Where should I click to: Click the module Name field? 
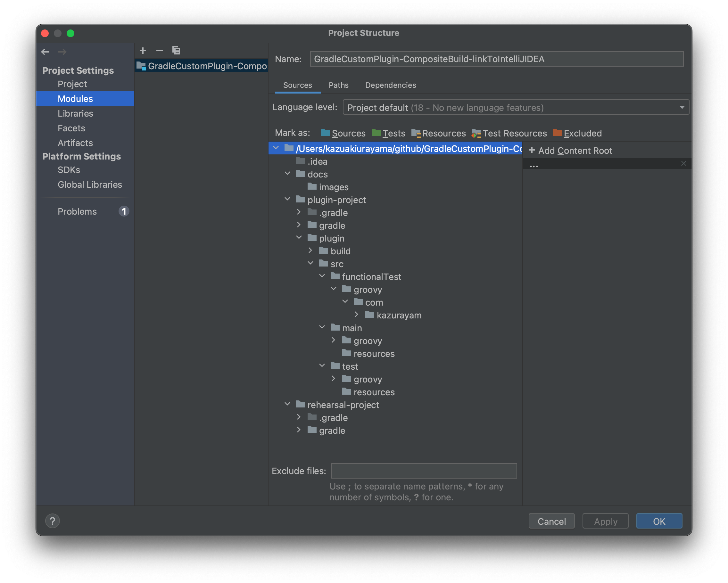click(497, 59)
